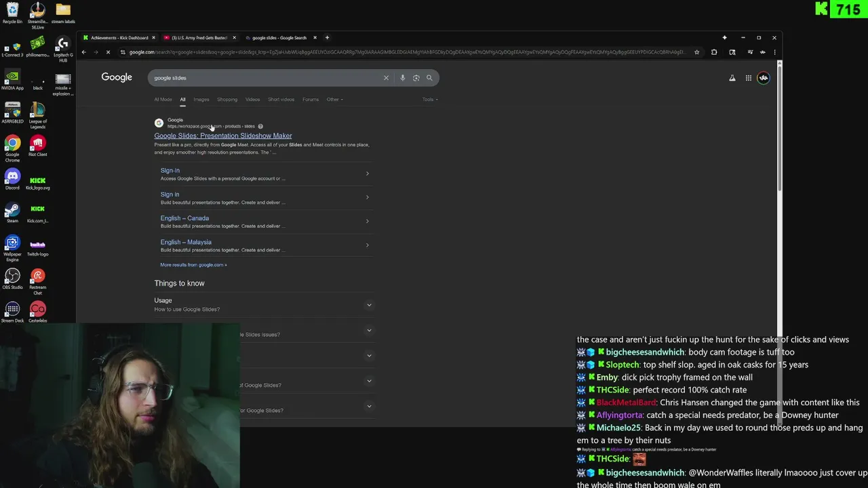The image size is (868, 488).
Task: Submit search with the magnifier icon
Action: [429, 78]
